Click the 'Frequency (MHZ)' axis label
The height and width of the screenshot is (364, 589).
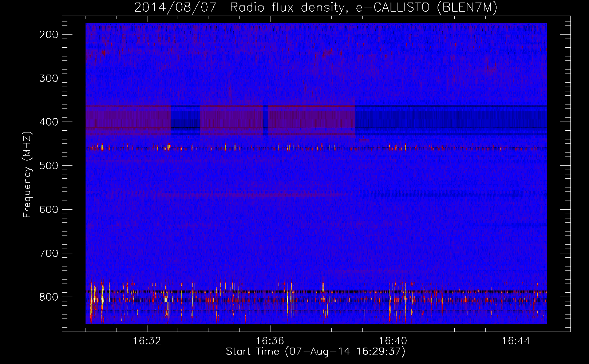tap(27, 174)
